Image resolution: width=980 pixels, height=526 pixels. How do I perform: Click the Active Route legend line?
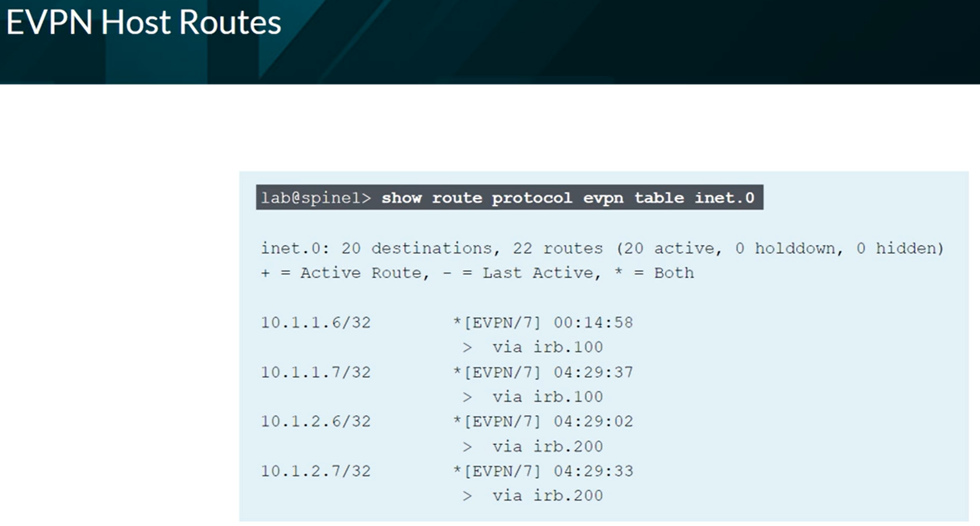point(477,273)
